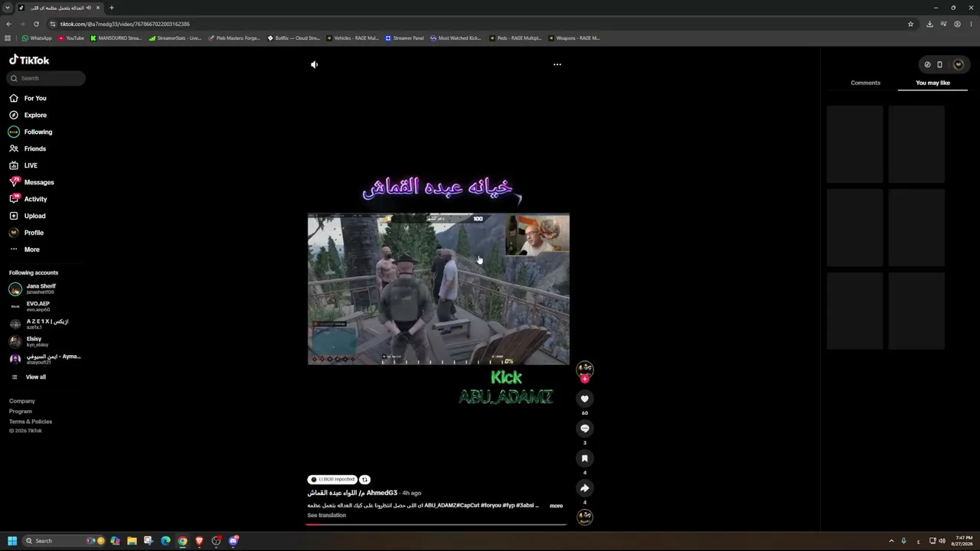Focus the TikTok search field
This screenshot has width=980, height=551.
(47, 78)
